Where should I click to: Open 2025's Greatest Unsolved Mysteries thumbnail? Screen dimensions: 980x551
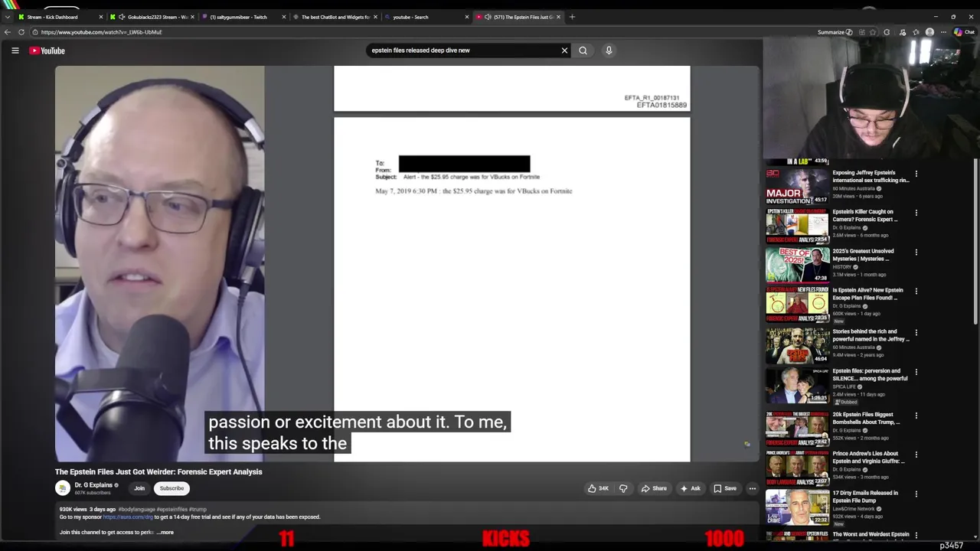point(798,265)
